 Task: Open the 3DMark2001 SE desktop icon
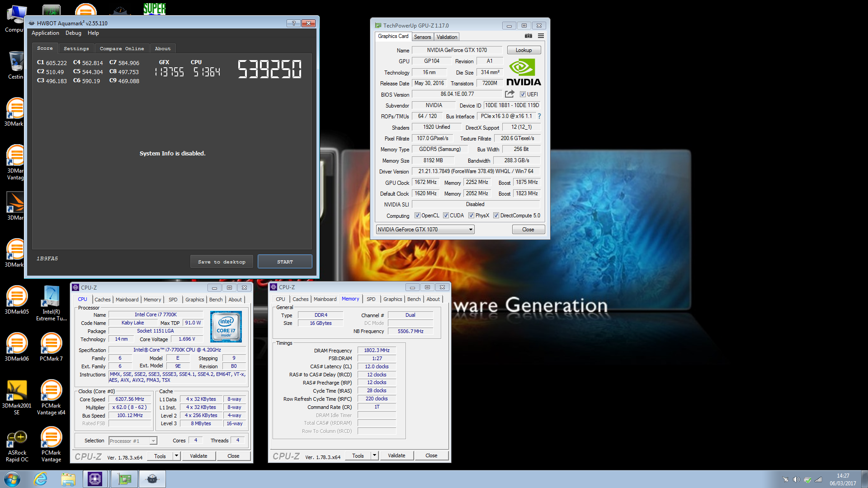[x=17, y=398]
